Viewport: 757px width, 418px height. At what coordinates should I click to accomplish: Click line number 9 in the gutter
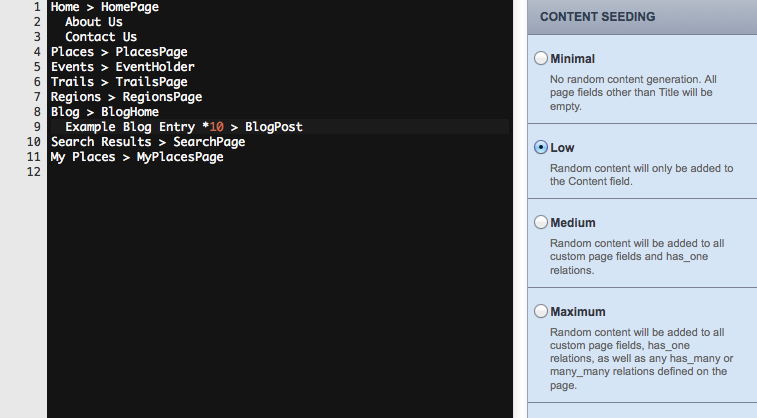pos(36,127)
